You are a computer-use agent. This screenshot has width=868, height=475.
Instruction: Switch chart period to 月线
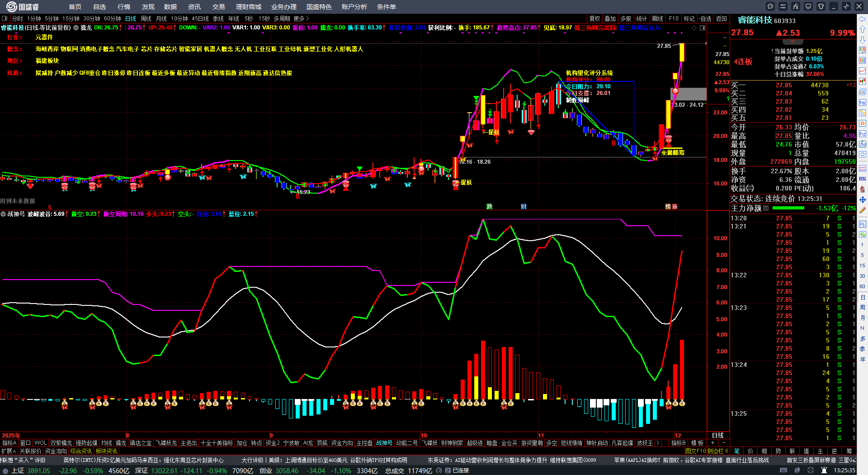(161, 19)
